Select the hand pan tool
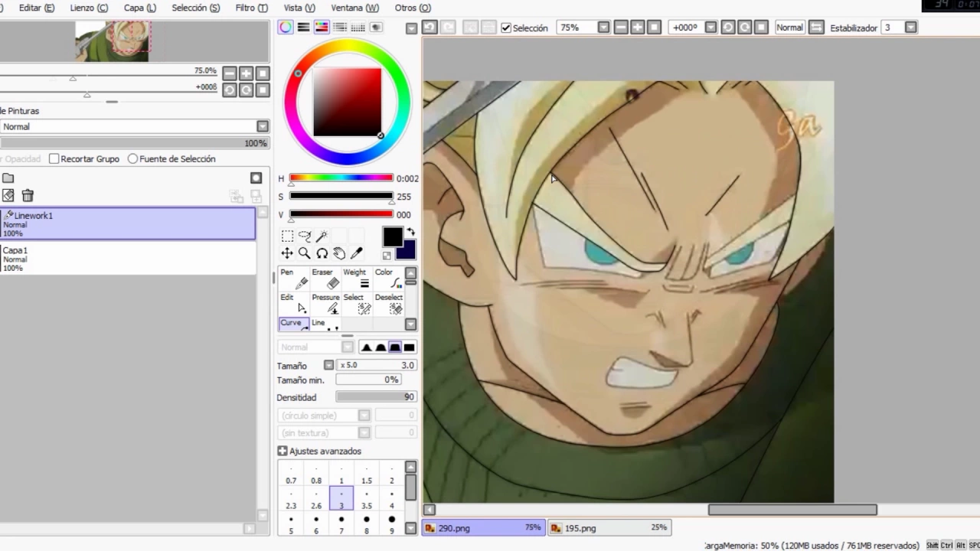The height and width of the screenshot is (551, 980). pyautogui.click(x=339, y=253)
